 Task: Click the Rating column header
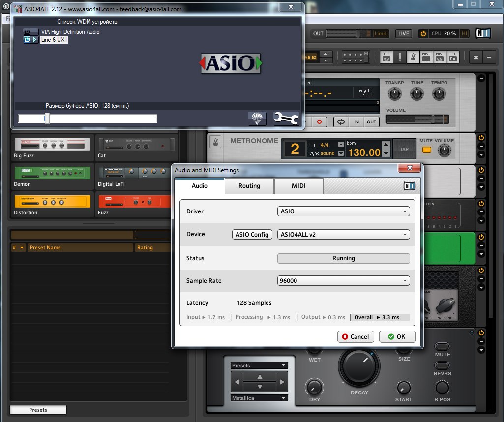coord(153,247)
